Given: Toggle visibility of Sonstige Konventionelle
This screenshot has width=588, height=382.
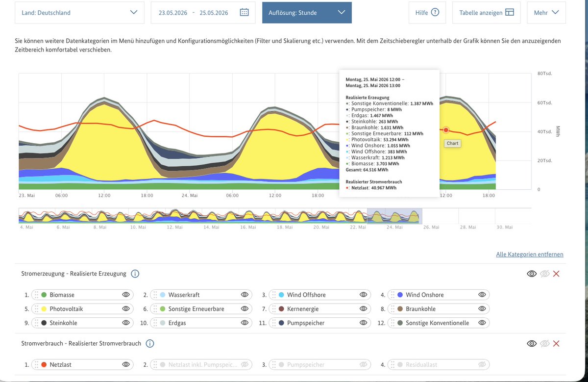Looking at the screenshot, I should 482,323.
